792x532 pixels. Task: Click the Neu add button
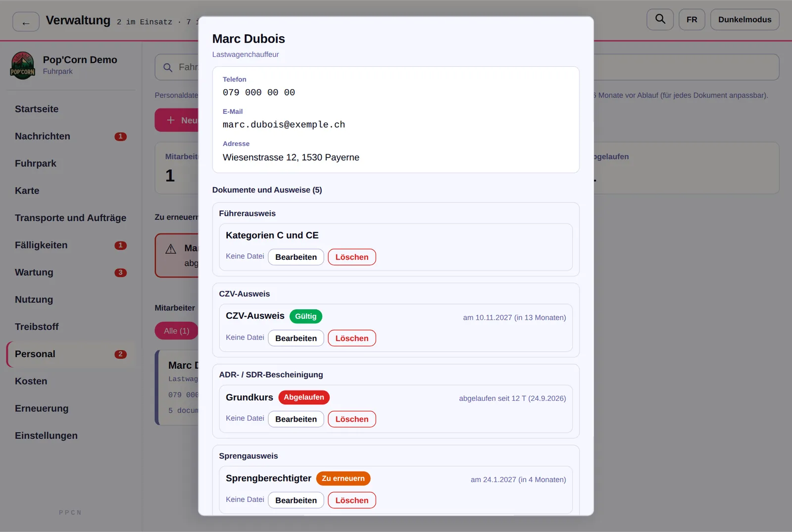(x=177, y=120)
